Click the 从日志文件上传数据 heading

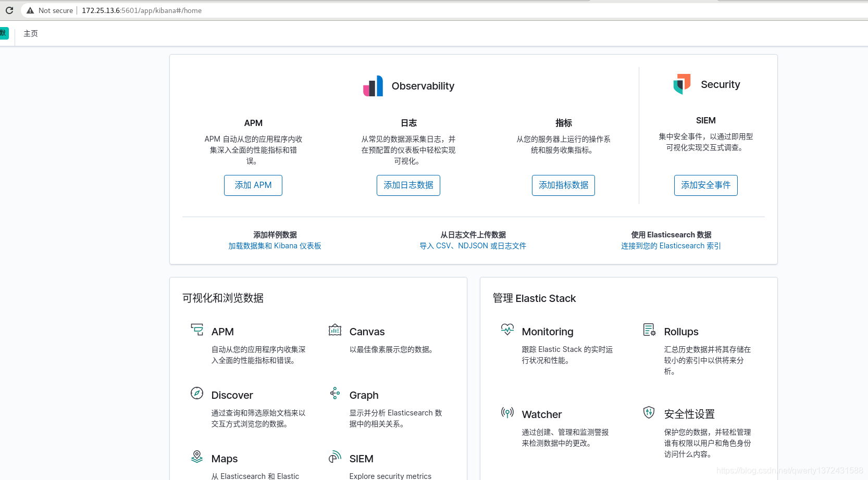pos(473,235)
